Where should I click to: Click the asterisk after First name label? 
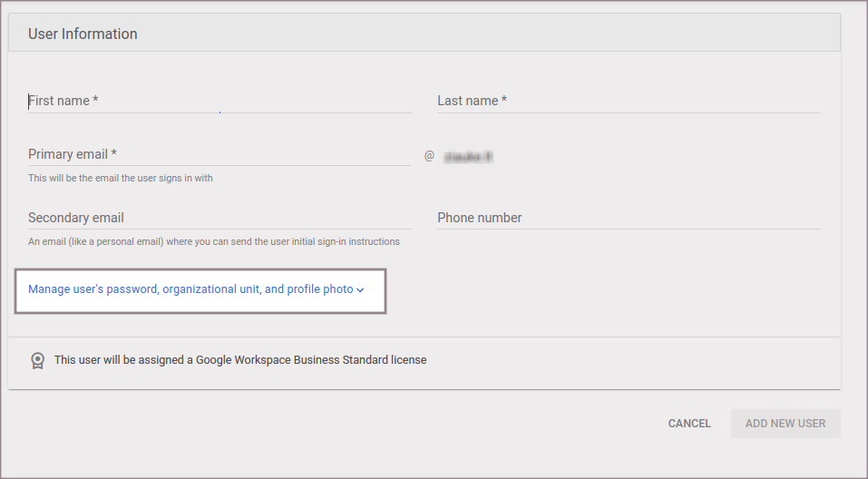95,101
